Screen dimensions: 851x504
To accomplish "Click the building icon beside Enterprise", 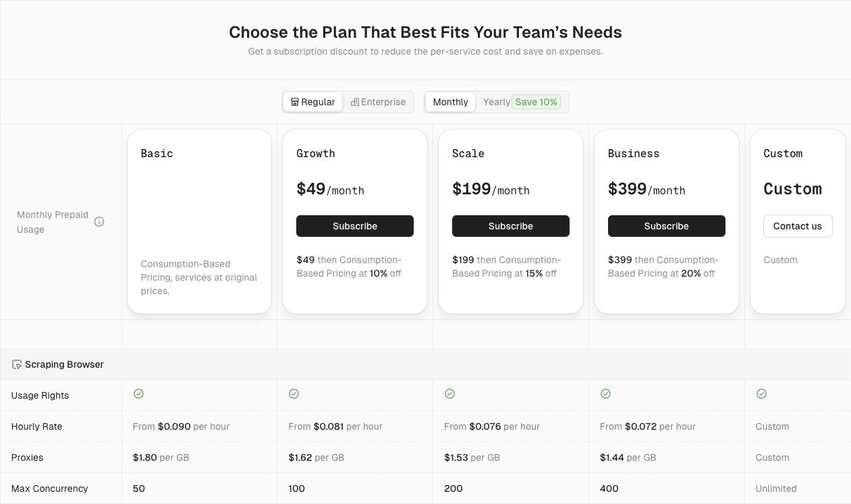I will 354,102.
